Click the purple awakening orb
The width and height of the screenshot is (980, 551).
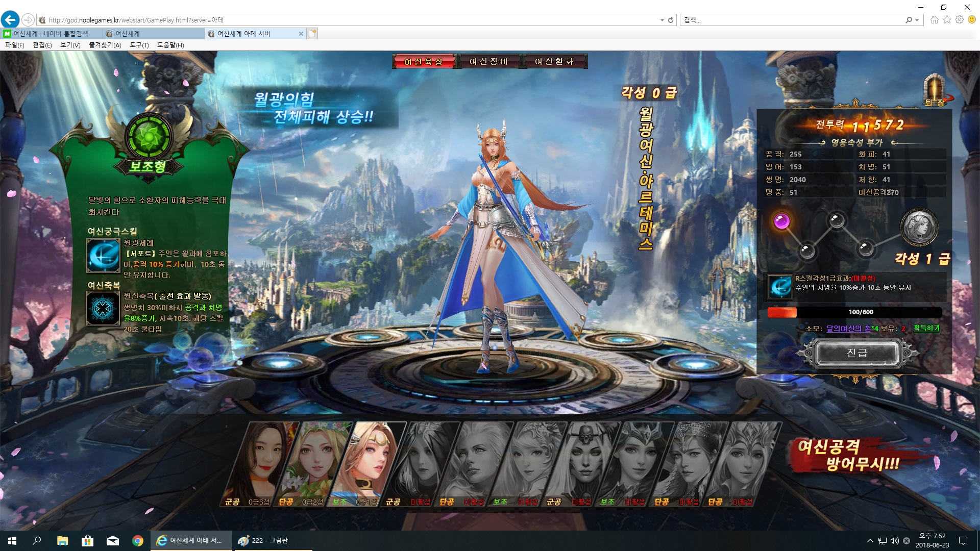(781, 221)
